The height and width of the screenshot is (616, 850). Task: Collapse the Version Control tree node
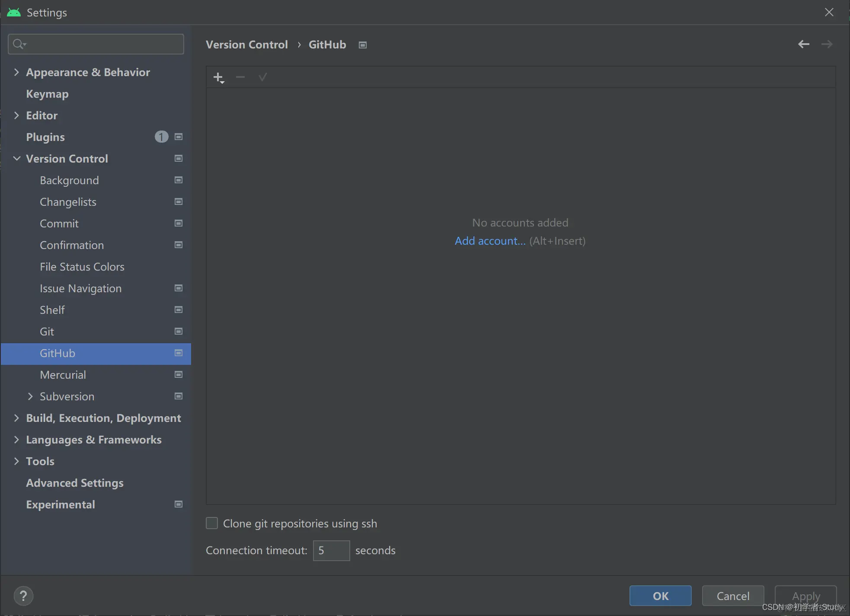click(16, 159)
